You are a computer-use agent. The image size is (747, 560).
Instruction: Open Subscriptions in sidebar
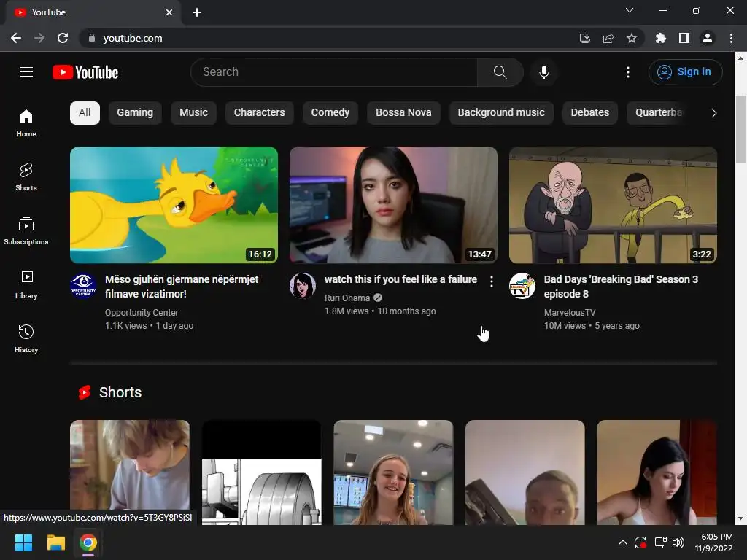(x=26, y=230)
